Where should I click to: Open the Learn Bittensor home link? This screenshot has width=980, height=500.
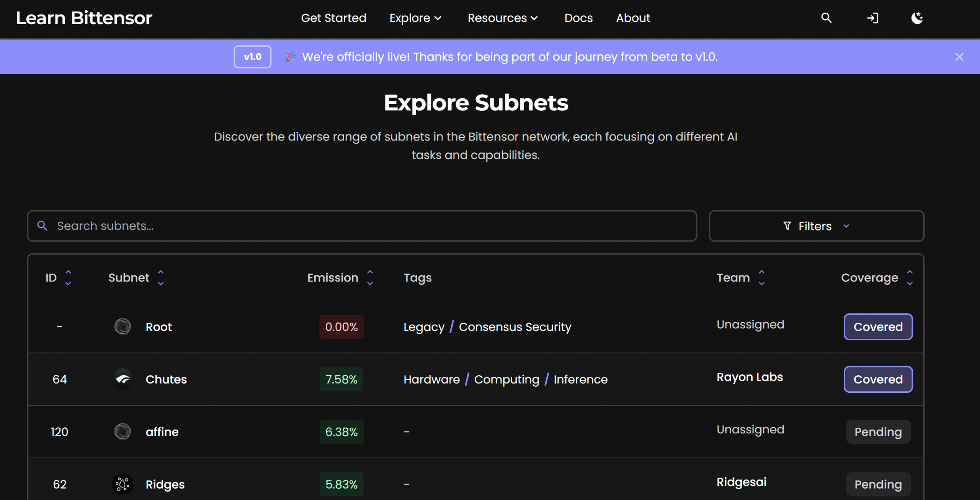click(x=84, y=18)
